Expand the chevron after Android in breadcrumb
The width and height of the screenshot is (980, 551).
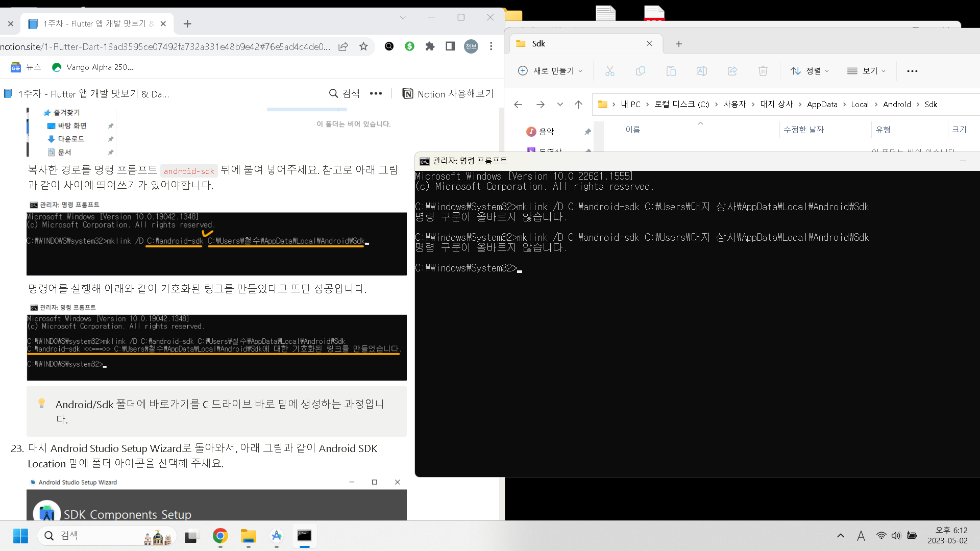918,105
